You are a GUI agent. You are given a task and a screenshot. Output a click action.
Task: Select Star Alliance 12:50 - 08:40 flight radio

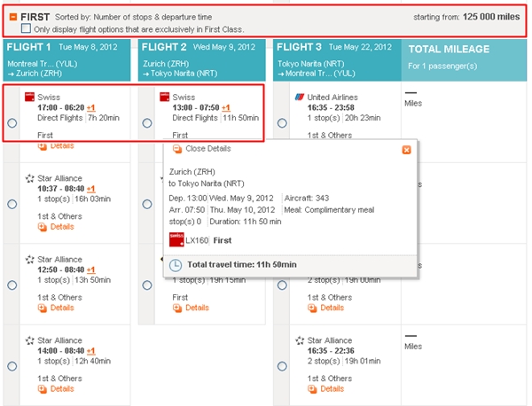12,285
